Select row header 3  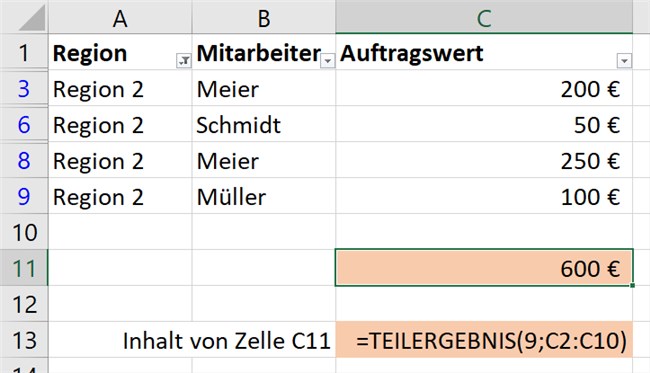coord(24,88)
